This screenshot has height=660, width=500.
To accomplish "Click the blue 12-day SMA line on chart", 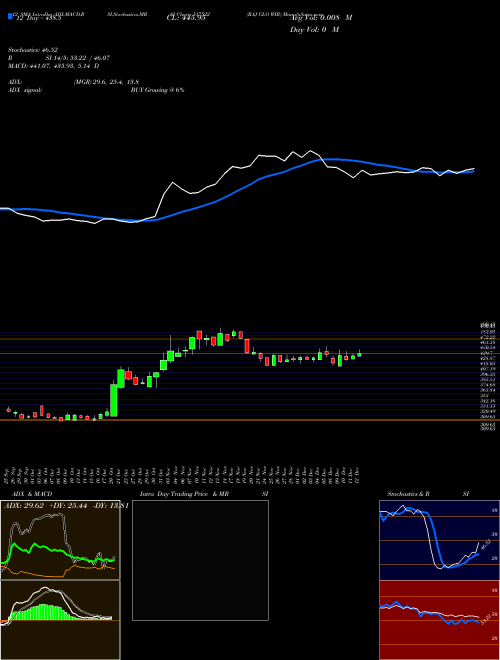I will point(236,191).
